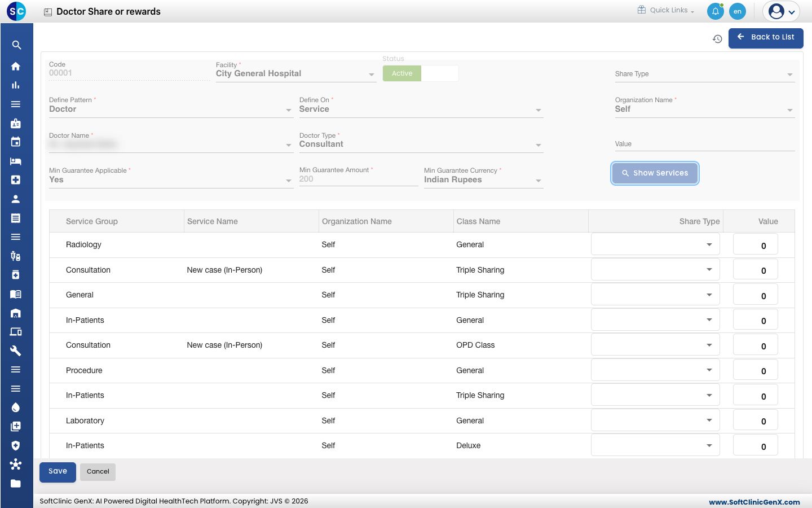This screenshot has width=812, height=508.
Task: Open the Min Guarantee Applicable dropdown
Action: [171, 179]
